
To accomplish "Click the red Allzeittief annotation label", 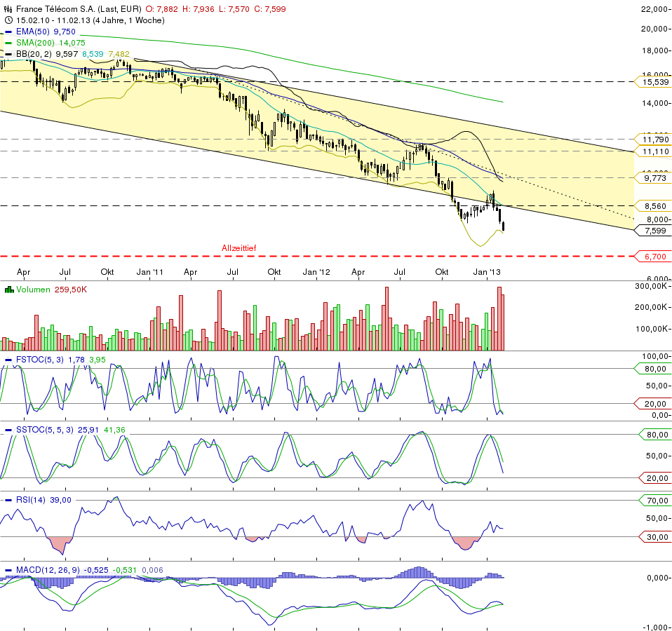I will click(238, 248).
